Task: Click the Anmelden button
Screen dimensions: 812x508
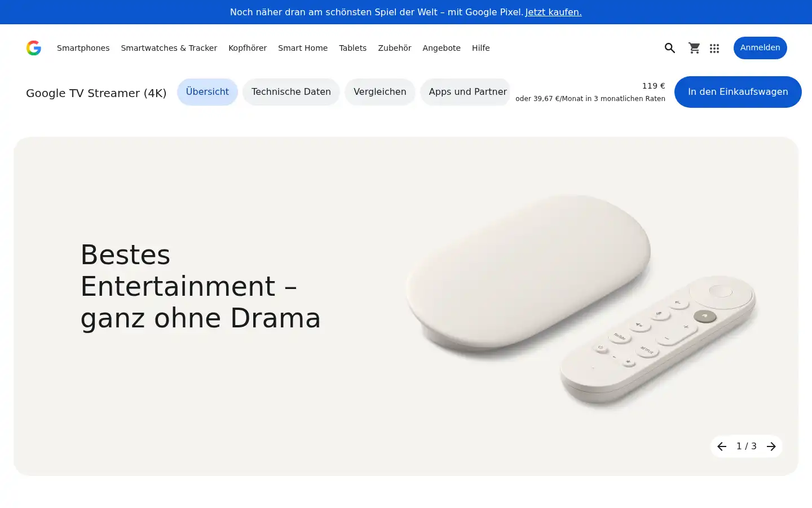Action: coord(760,48)
